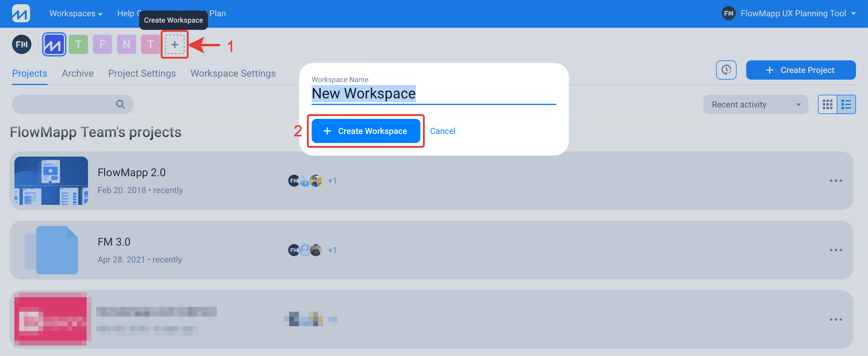Select the active blue M workspace icon
868x356 pixels.
(x=54, y=44)
